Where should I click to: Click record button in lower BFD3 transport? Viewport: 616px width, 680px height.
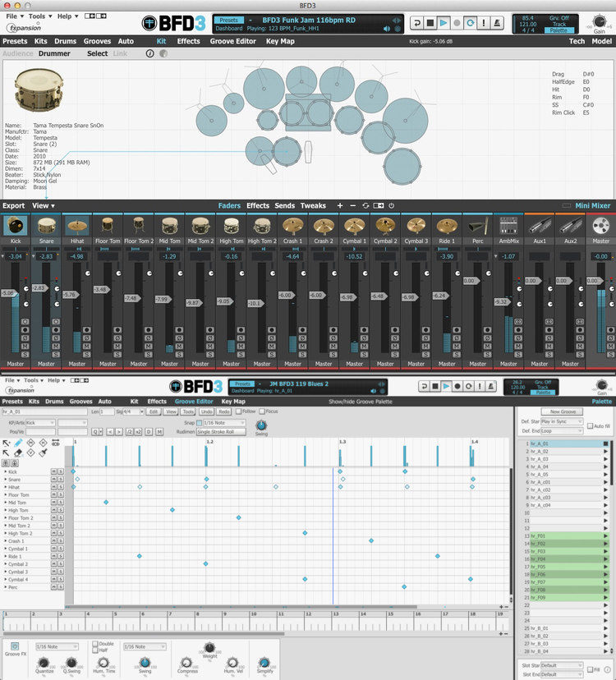point(457,385)
